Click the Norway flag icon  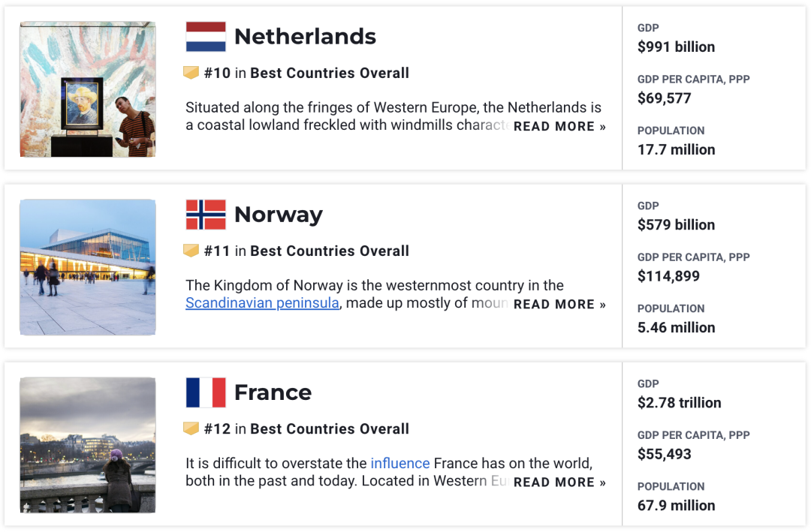point(206,215)
